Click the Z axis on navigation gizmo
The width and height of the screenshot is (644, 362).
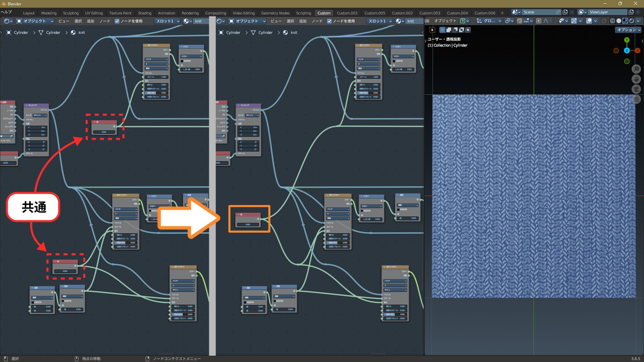tap(627, 51)
